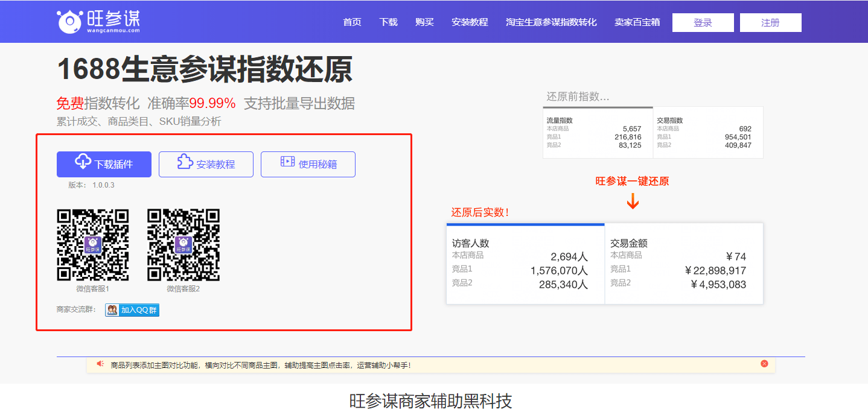
Task: Click the 注册 button
Action: click(771, 22)
